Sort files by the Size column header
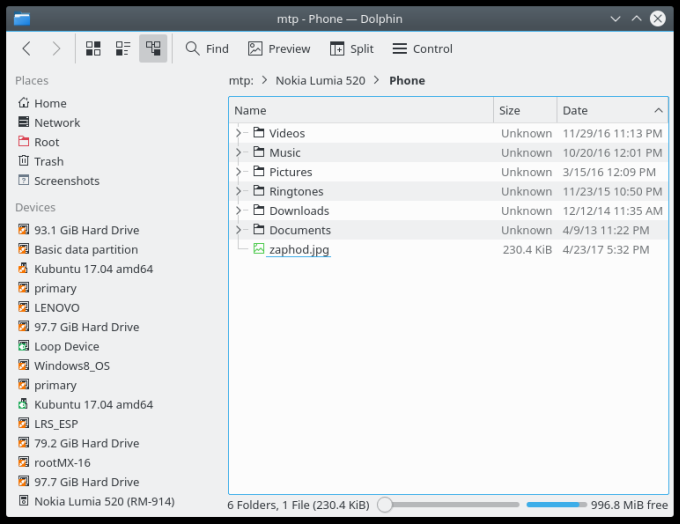Viewport: 680px width, 524px height. coord(524,110)
